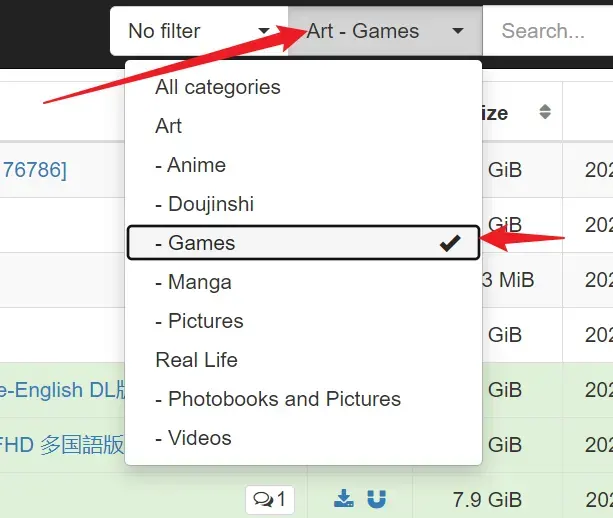Open the No filter dropdown
Screen dimensions: 613x518
pos(199,31)
